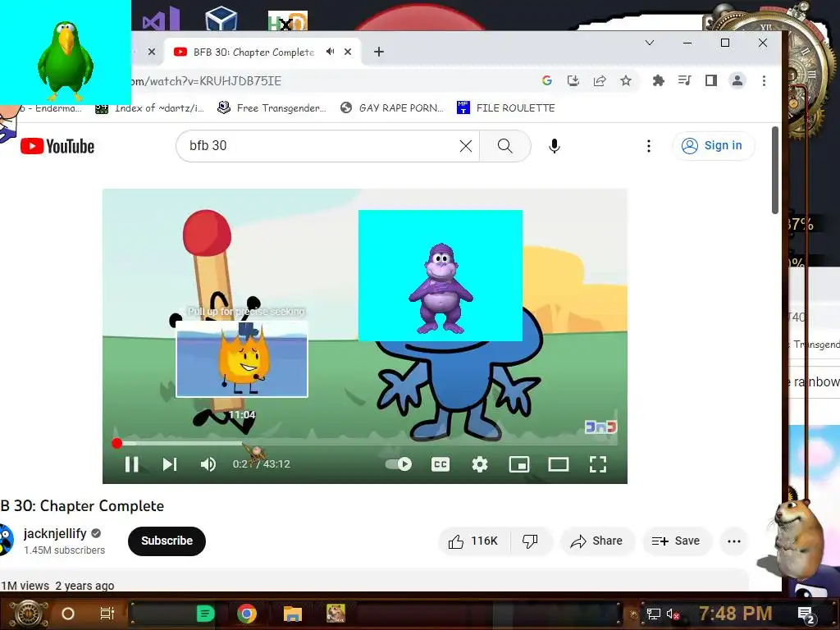Click the 7:48 PM taskbar clock

[x=736, y=613]
